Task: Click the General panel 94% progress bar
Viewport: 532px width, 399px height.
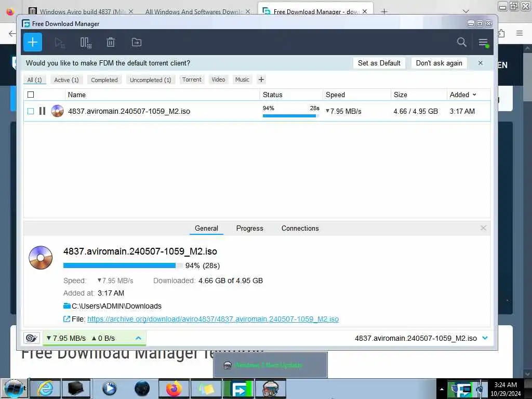Action: (123, 265)
